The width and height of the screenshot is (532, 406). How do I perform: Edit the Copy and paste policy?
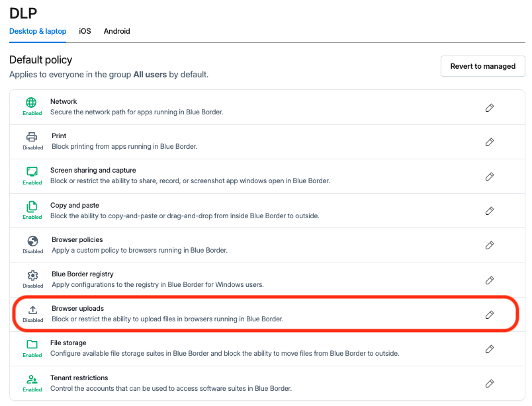tap(489, 211)
